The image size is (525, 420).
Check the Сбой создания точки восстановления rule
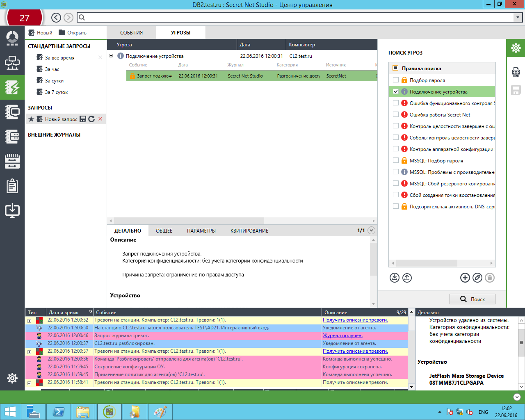396,195
